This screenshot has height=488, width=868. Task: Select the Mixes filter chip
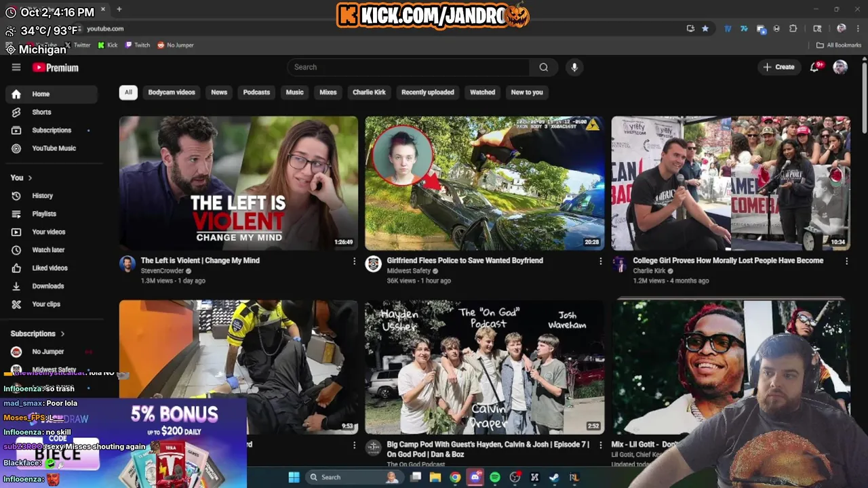[328, 92]
